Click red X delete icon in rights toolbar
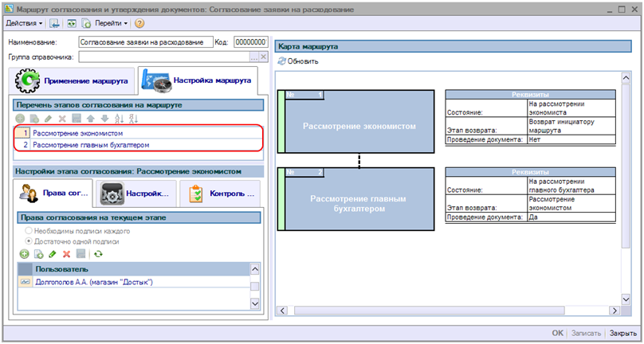The height and width of the screenshot is (344, 644). (65, 253)
